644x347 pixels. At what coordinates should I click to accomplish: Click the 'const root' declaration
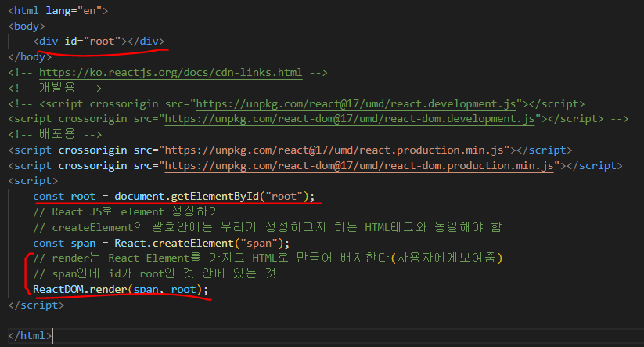click(x=64, y=197)
